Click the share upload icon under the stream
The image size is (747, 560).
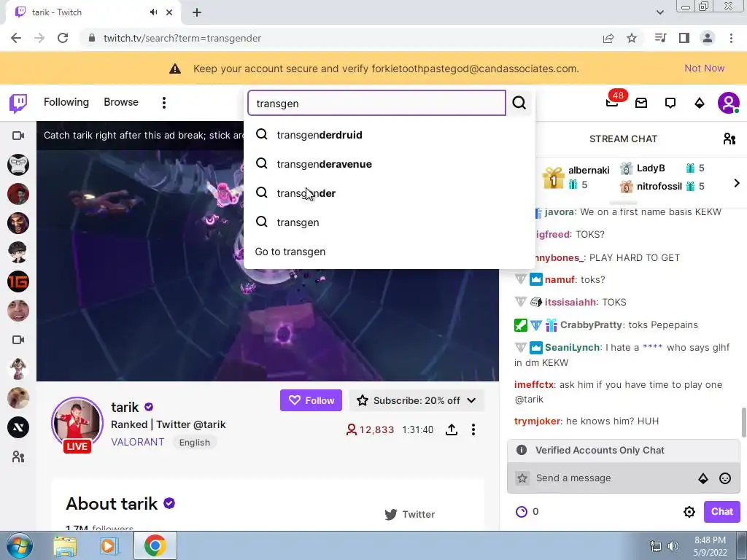coord(452,429)
